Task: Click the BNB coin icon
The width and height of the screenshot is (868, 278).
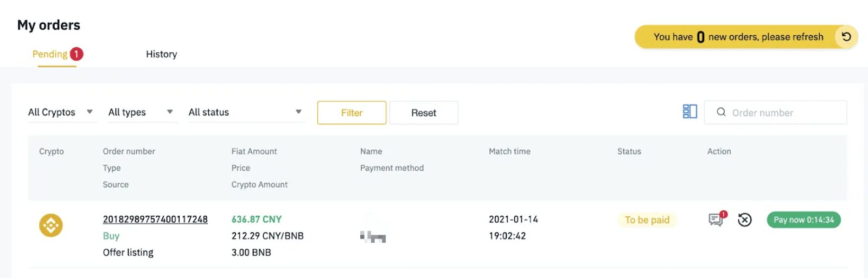Action: [x=51, y=225]
